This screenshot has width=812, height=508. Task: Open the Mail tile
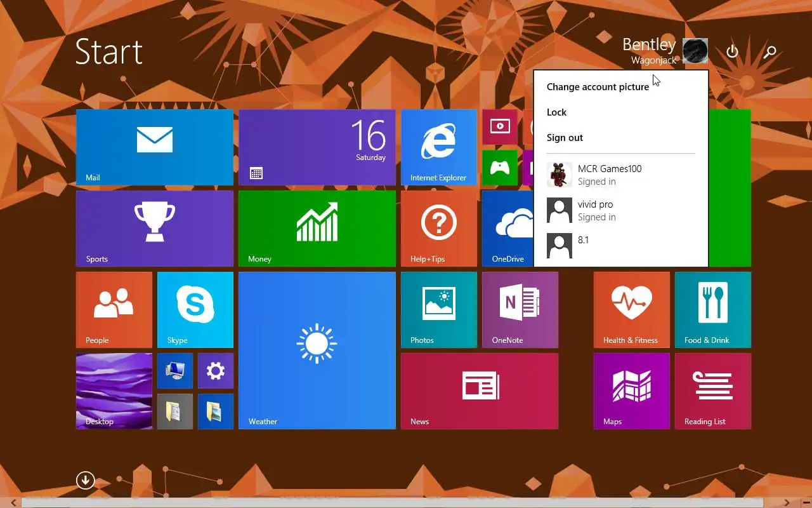click(x=155, y=147)
